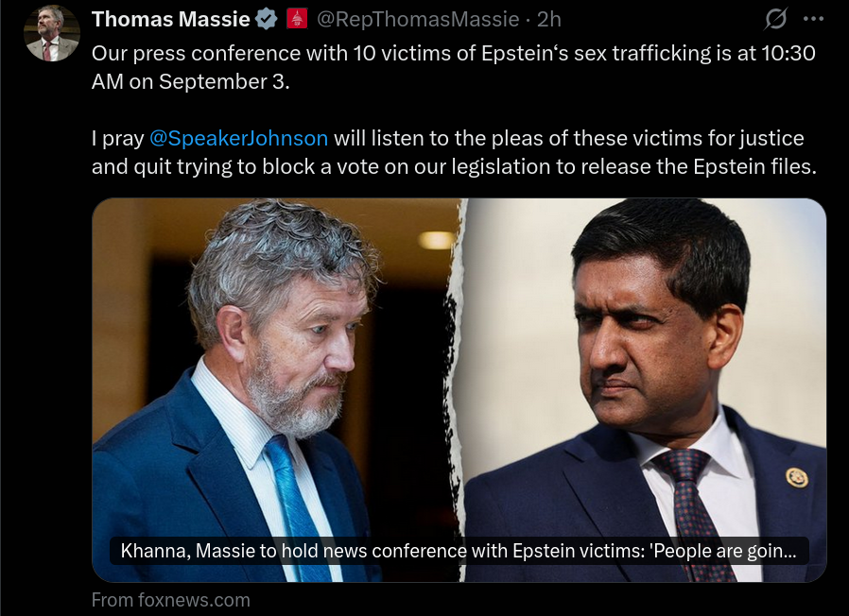Click the Khanna, Massie headline caption
849x616 pixels.
(459, 551)
